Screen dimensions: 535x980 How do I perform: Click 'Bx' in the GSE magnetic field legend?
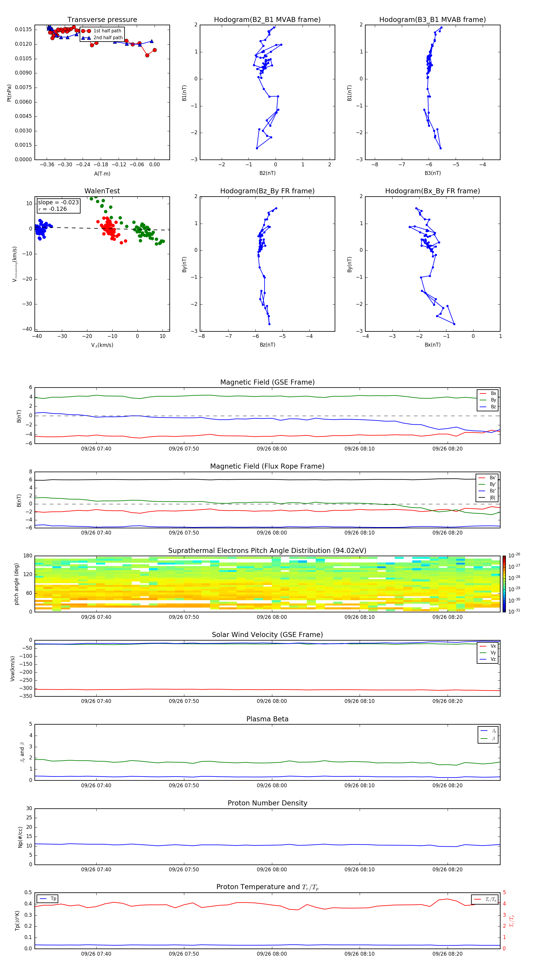[488, 393]
